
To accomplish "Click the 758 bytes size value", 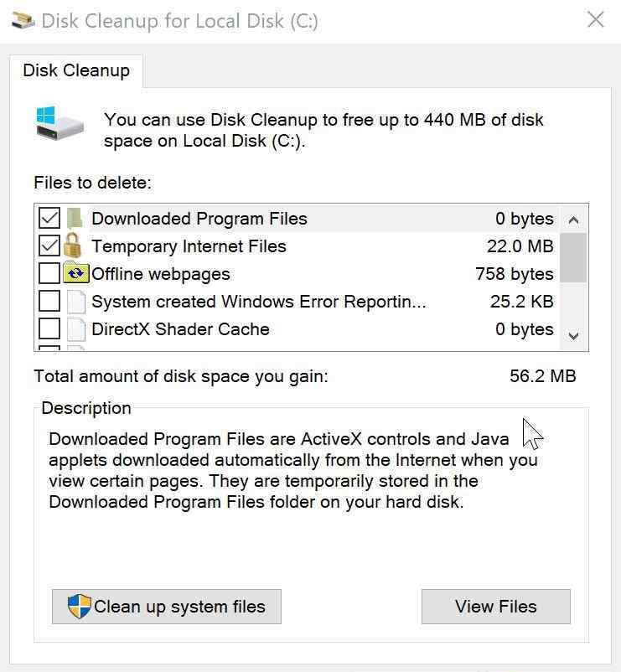I will click(x=515, y=274).
